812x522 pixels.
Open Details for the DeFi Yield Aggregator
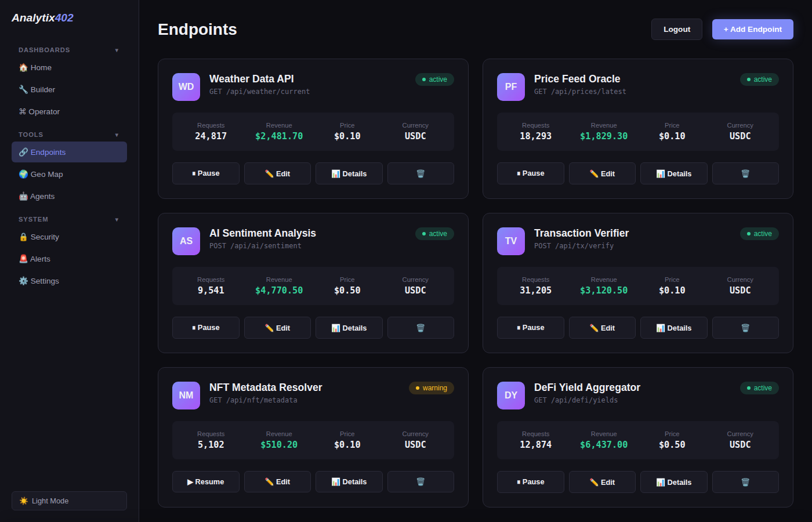pos(673,481)
